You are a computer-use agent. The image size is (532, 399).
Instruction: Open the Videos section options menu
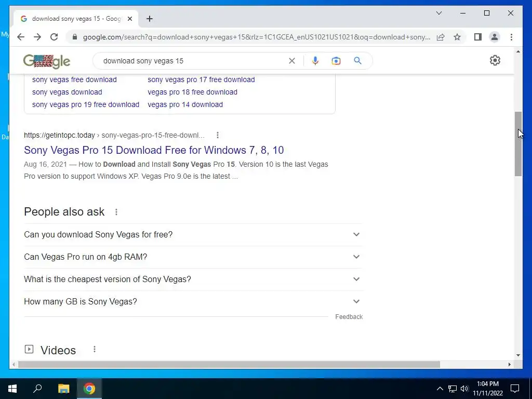[x=95, y=349]
